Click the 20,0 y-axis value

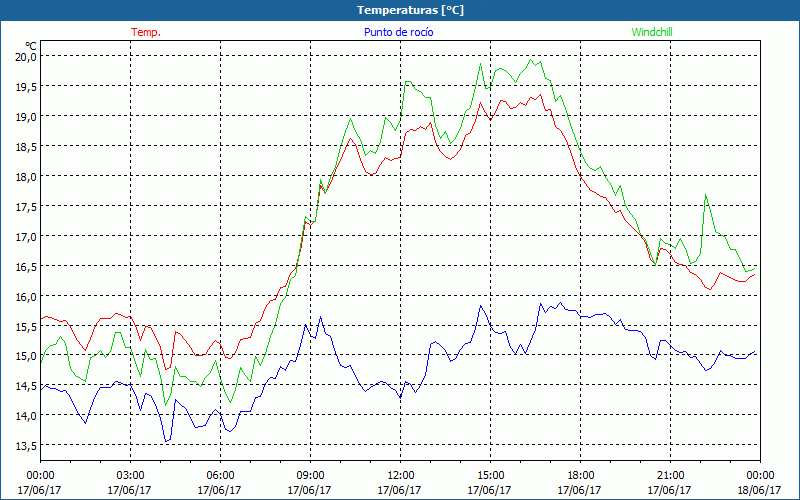(26, 57)
